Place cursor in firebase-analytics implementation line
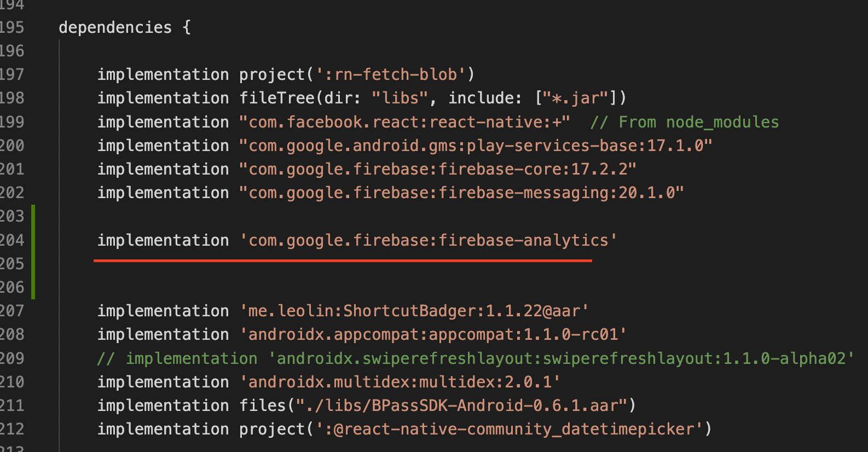This screenshot has height=452, width=868. point(357,240)
